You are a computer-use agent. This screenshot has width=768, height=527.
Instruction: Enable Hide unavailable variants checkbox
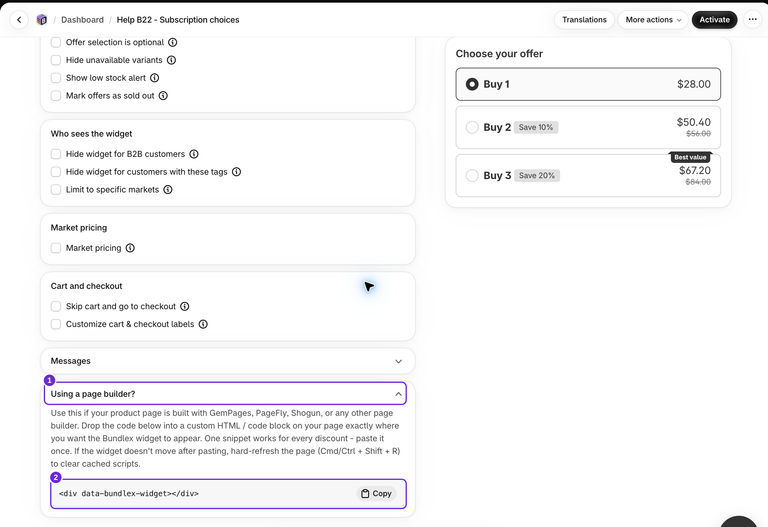pos(56,60)
